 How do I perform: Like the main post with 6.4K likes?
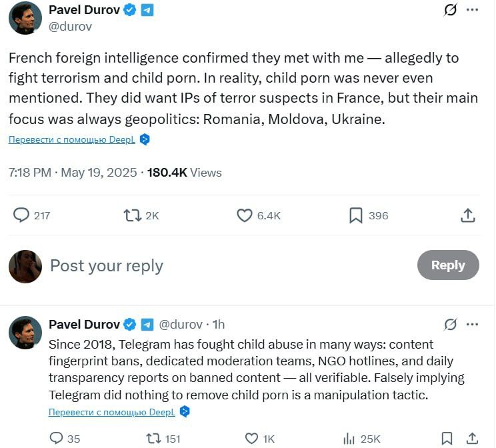pyautogui.click(x=245, y=215)
